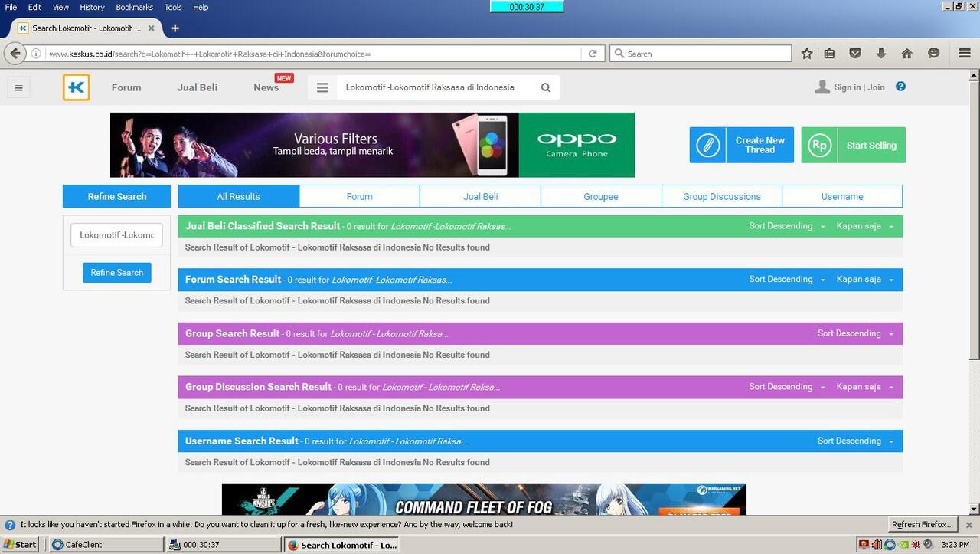Click the Refresh Firefox button
The image size is (980, 554).
[923, 525]
